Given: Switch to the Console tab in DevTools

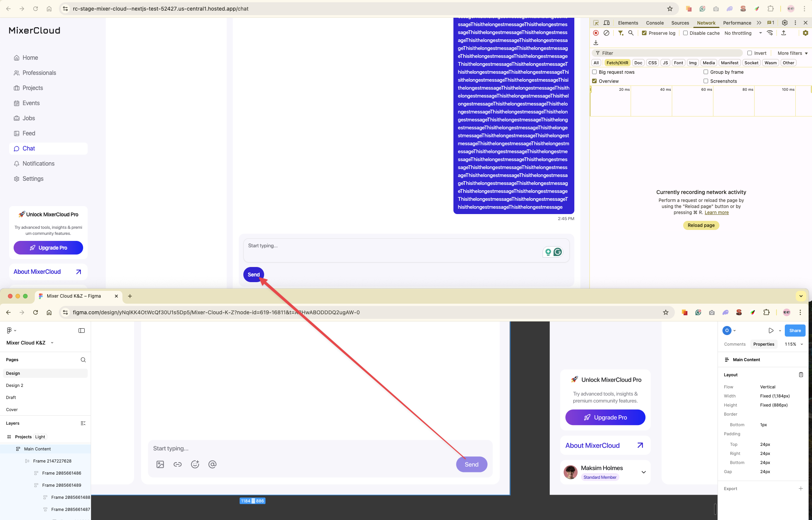Looking at the screenshot, I should [654, 23].
